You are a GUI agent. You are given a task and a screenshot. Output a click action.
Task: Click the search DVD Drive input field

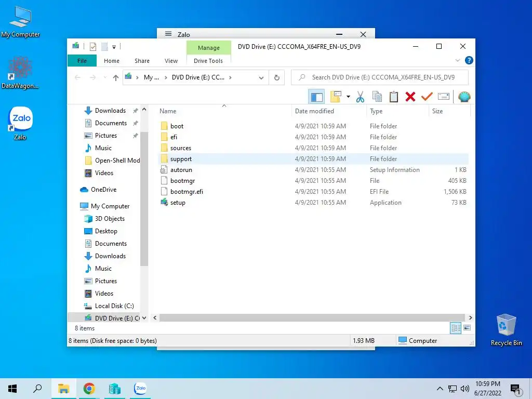380,77
